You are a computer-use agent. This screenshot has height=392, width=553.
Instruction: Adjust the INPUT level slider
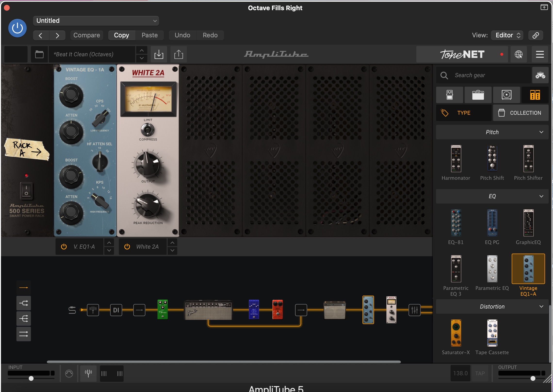click(x=31, y=378)
